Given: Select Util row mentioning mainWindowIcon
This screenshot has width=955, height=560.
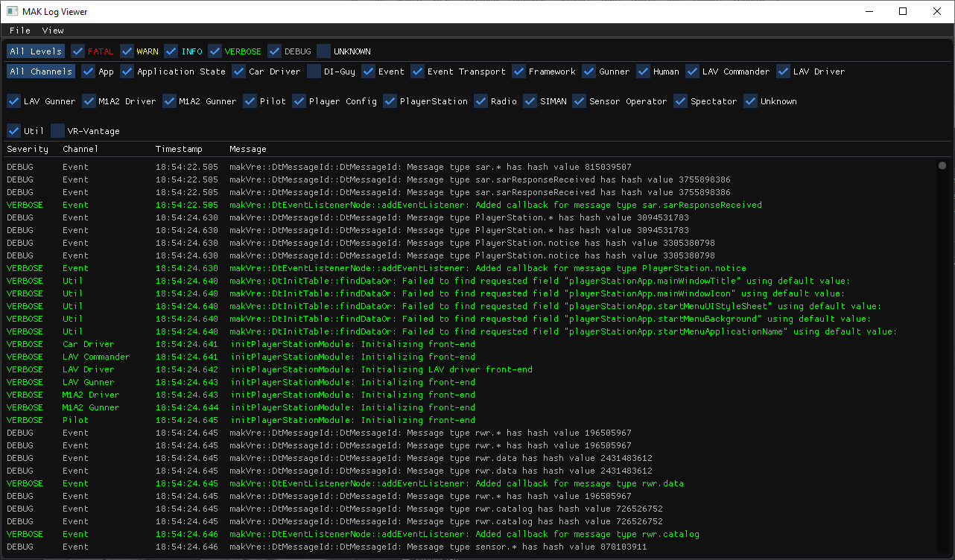Looking at the screenshot, I should [x=469, y=293].
